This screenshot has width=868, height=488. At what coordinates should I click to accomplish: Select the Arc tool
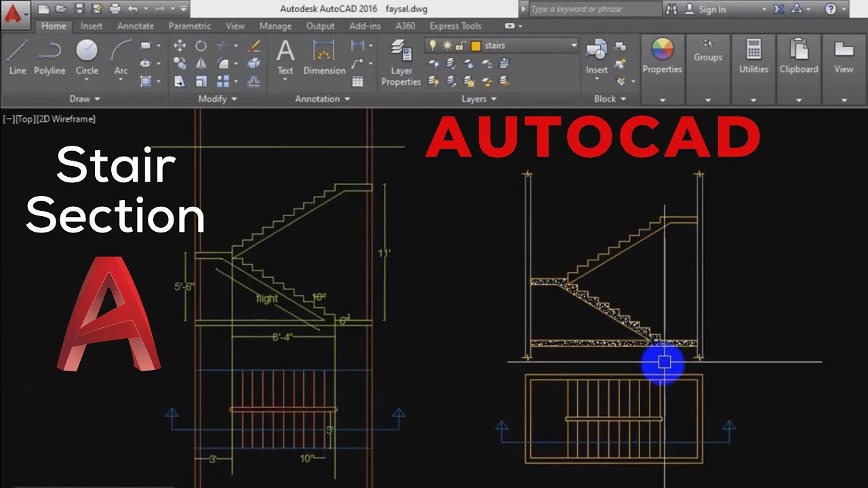tap(121, 57)
